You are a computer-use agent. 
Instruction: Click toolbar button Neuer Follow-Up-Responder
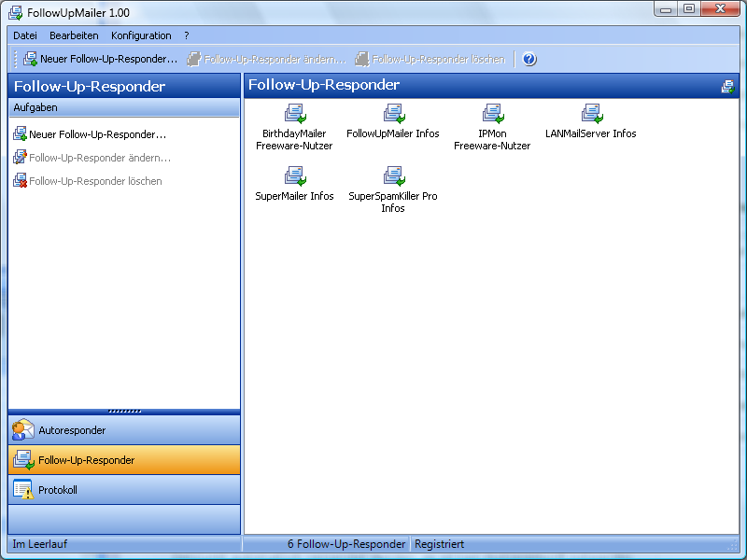click(x=101, y=59)
